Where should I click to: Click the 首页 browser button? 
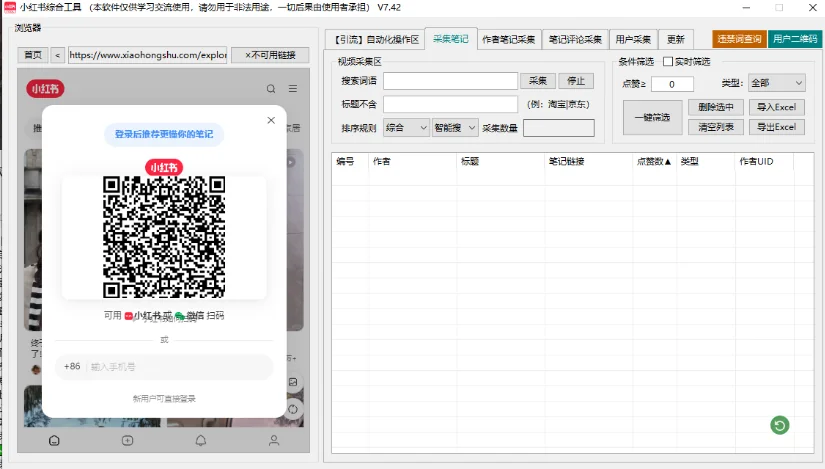click(33, 55)
